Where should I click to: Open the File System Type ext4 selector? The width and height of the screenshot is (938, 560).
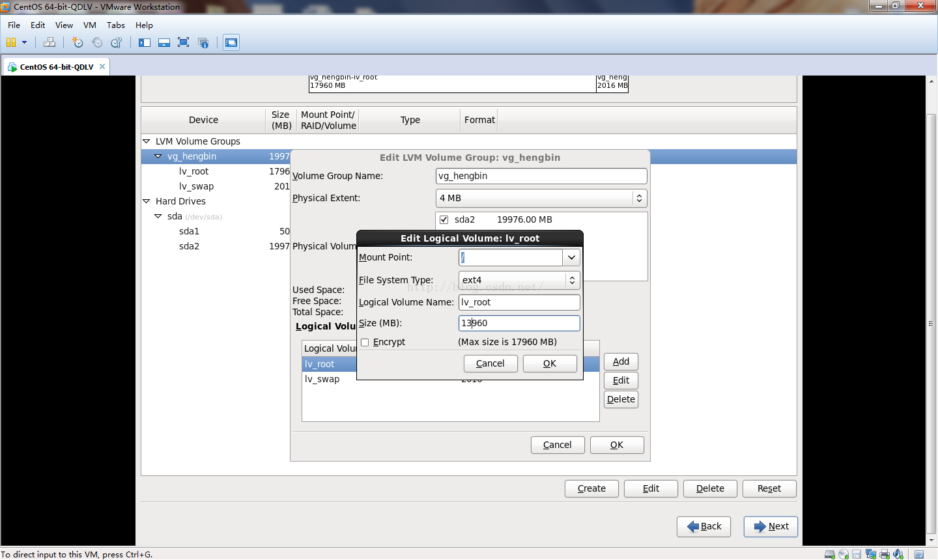coord(519,280)
